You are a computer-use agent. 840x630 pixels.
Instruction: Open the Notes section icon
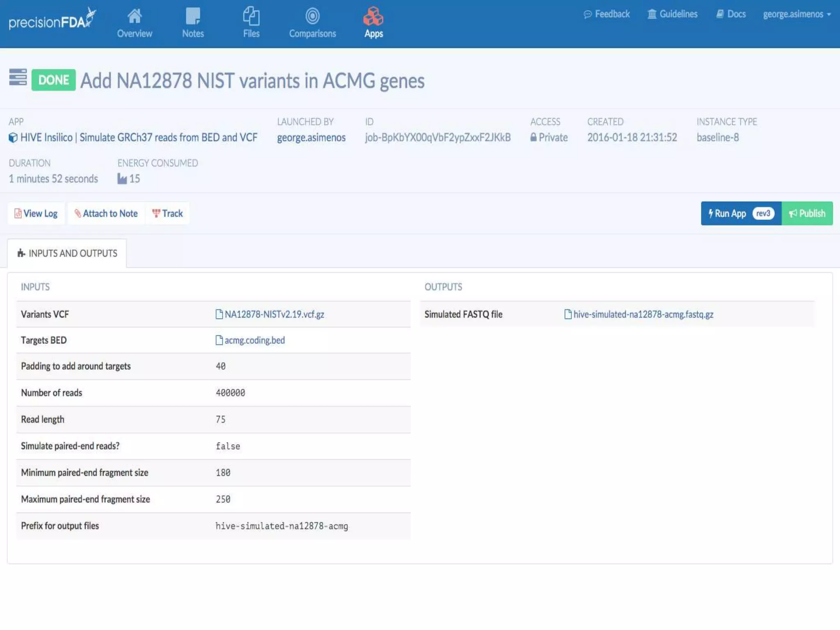pyautogui.click(x=193, y=17)
